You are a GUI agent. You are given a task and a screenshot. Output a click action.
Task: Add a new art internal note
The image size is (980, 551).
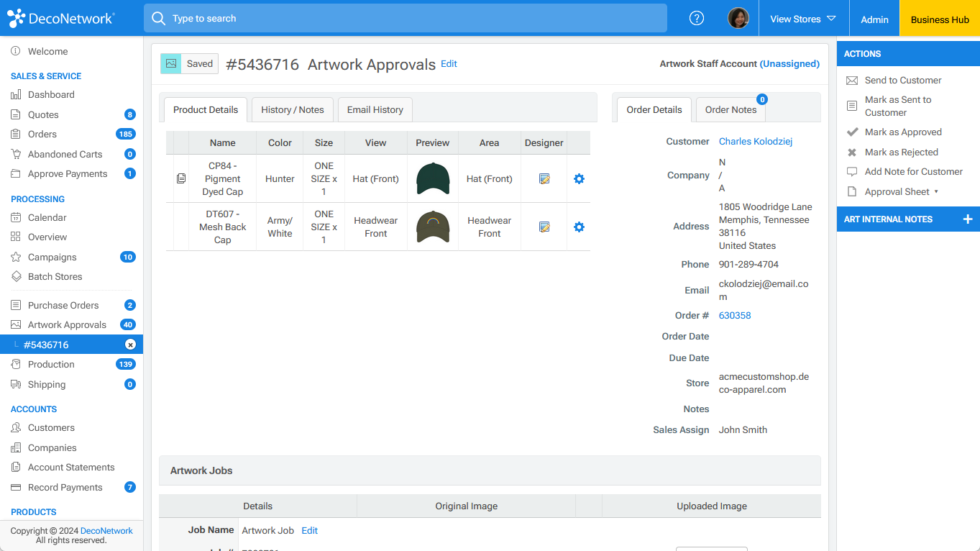[x=967, y=219]
